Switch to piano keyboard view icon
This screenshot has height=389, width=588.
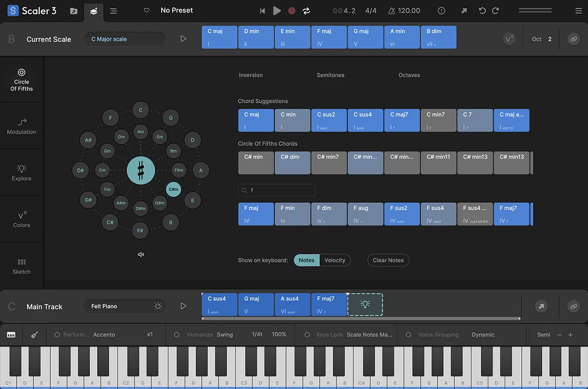(11, 335)
